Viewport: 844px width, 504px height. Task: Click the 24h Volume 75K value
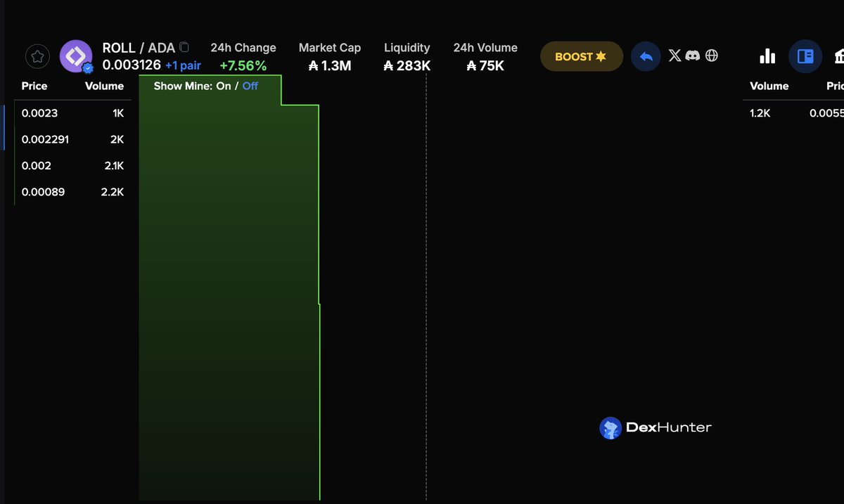485,66
